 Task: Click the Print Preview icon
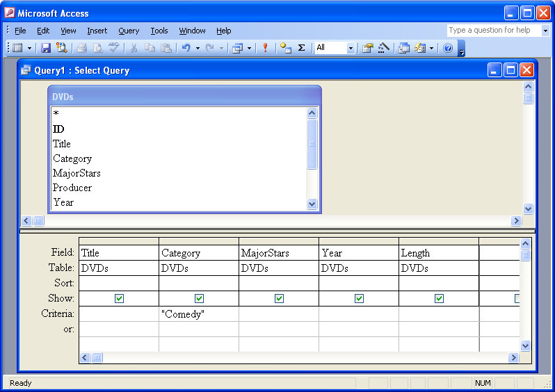(97, 48)
